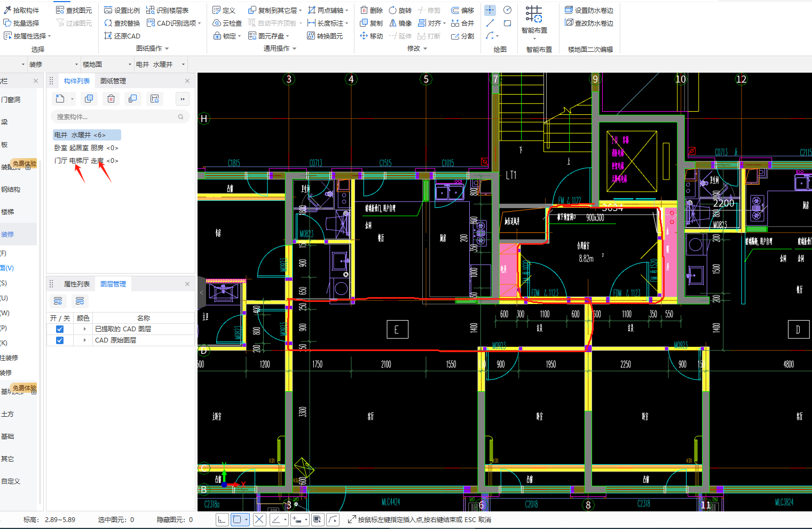Image resolution: width=812 pixels, height=529 pixels.
Task: Select the 偏移 offset tool
Action: tap(463, 10)
